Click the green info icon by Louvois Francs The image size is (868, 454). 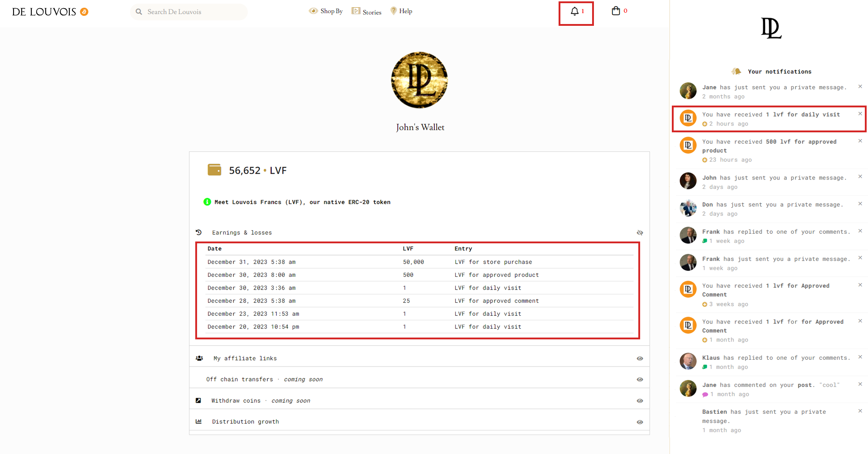point(207,202)
